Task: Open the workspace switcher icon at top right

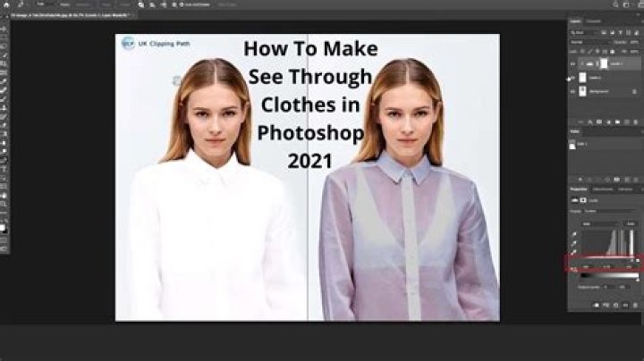Action: pos(626,4)
